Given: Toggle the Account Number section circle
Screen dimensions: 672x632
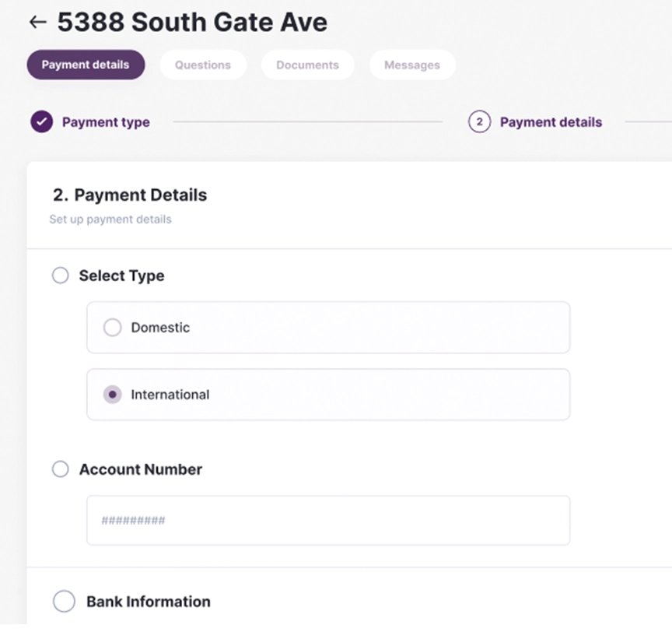Looking at the screenshot, I should pyautogui.click(x=61, y=469).
